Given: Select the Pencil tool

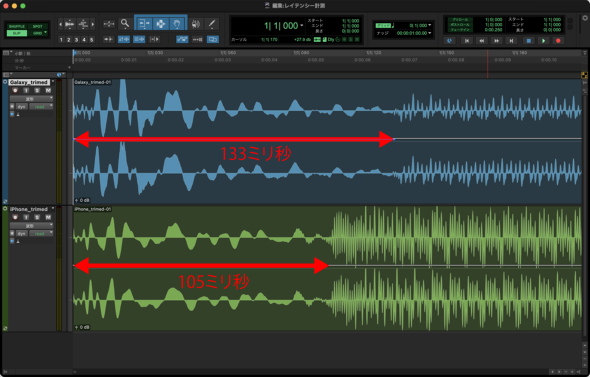Looking at the screenshot, I should click(212, 24).
